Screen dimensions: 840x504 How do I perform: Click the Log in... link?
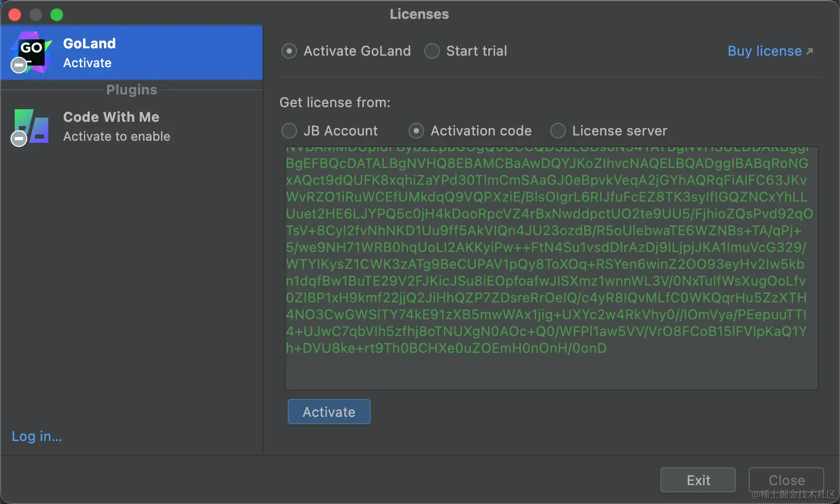click(x=37, y=436)
